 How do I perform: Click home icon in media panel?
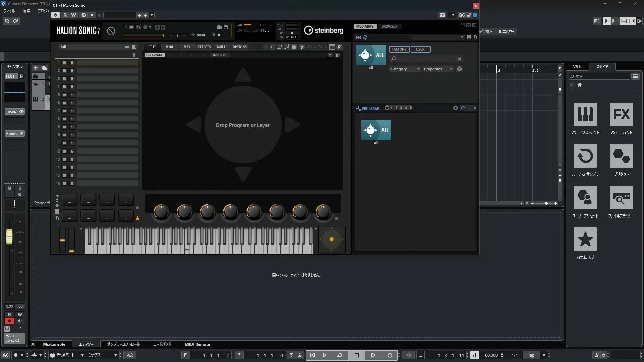(x=579, y=85)
